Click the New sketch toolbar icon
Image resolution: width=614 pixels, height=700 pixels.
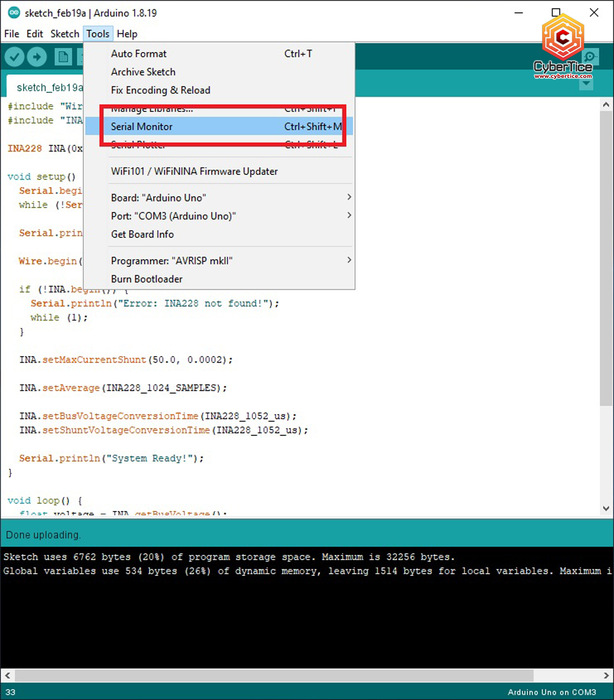coord(63,57)
